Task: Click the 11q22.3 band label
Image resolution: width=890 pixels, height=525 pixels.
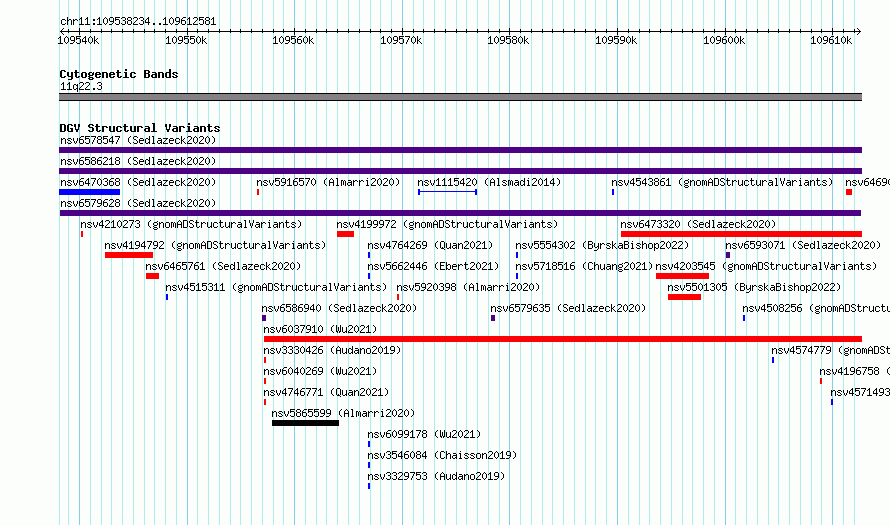Action: pos(81,86)
